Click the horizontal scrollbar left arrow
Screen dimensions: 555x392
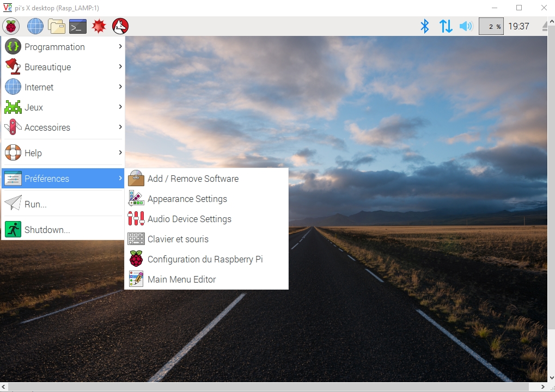pyautogui.click(x=3, y=387)
